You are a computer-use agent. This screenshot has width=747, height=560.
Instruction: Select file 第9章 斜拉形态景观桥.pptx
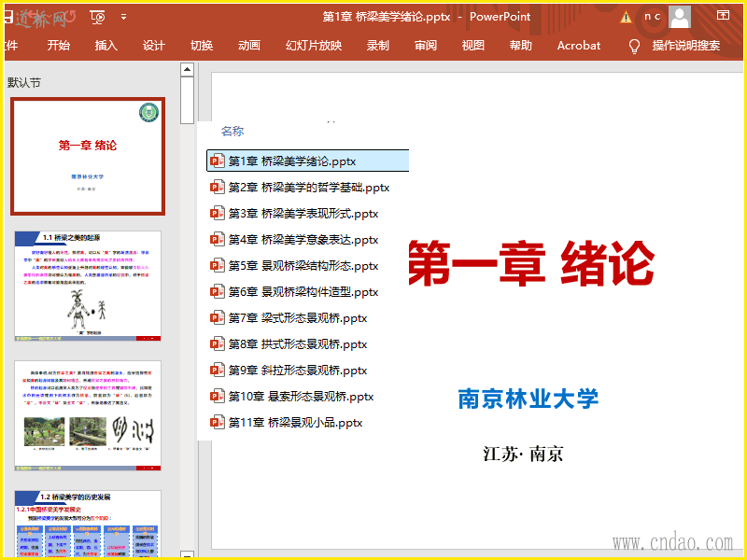[x=289, y=371]
